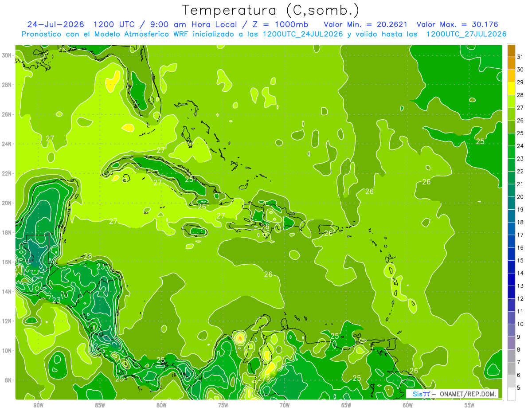Click the "10N" latitude axis label

pyautogui.click(x=6, y=351)
